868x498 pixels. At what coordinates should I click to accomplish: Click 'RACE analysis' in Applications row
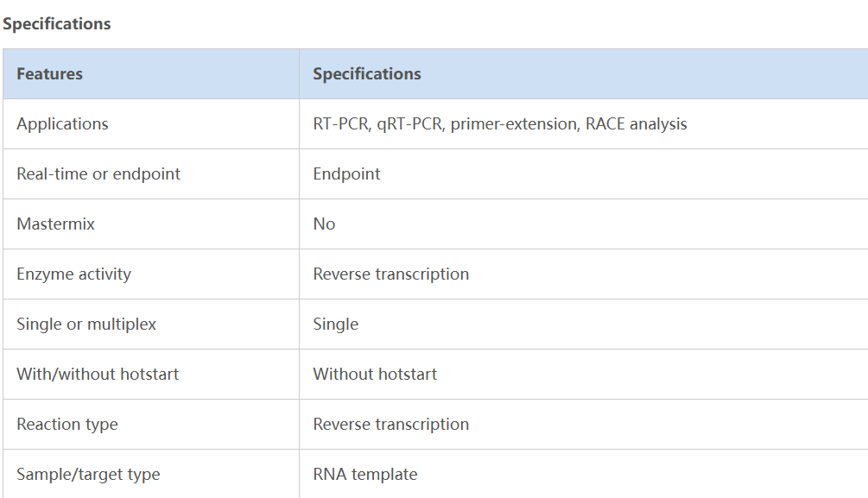(x=637, y=123)
